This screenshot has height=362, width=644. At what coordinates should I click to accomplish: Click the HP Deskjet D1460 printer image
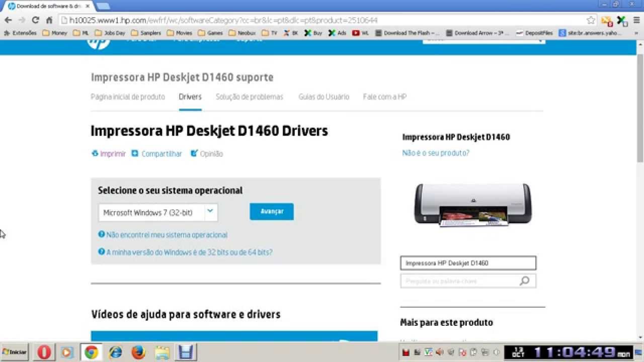472,205
